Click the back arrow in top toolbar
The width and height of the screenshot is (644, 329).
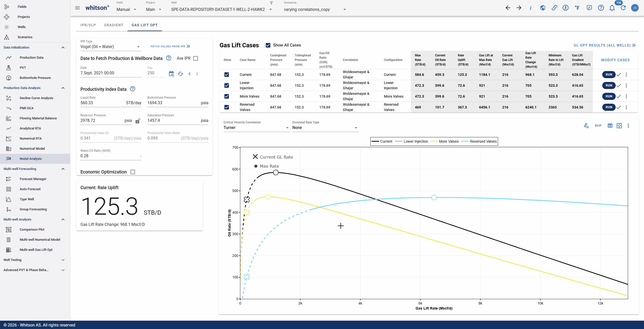click(508, 8)
